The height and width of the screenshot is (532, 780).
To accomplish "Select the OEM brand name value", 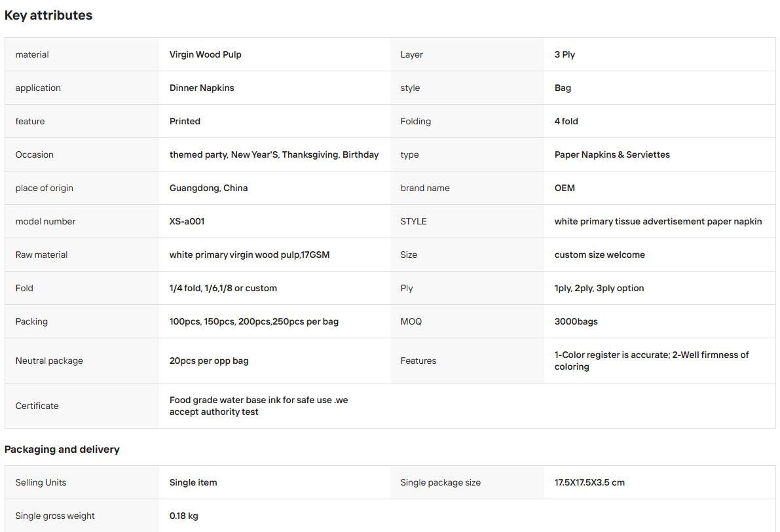I will click(x=565, y=188).
